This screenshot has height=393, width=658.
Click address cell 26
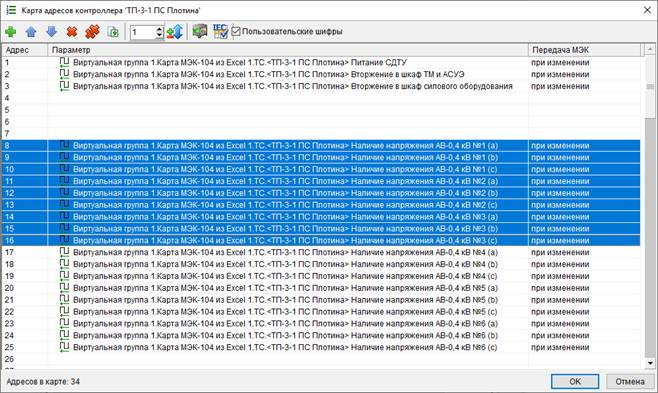(25, 359)
